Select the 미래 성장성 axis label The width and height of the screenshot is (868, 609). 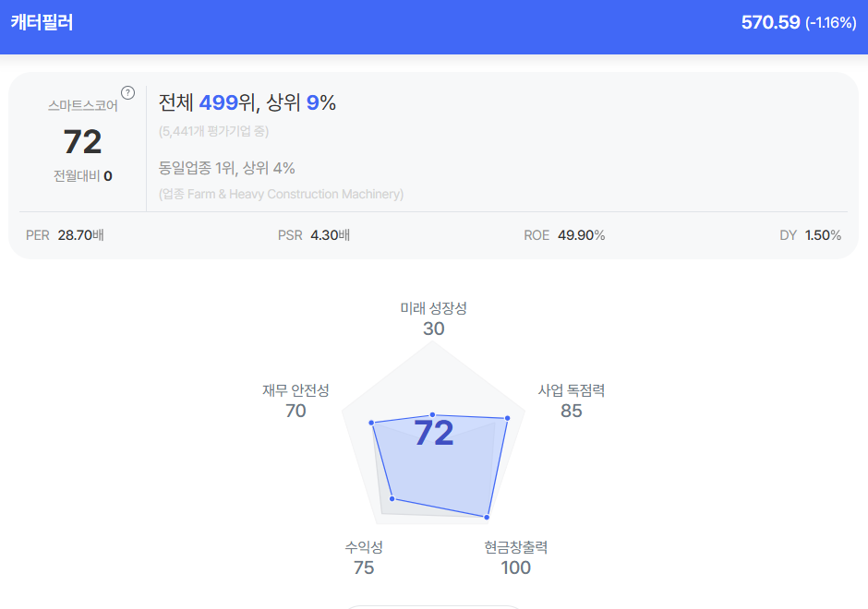pos(433,308)
